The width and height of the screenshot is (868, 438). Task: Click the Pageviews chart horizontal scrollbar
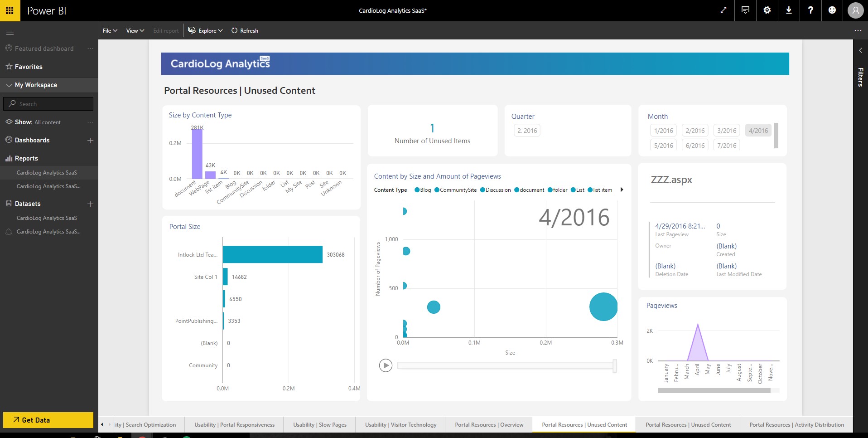point(714,390)
